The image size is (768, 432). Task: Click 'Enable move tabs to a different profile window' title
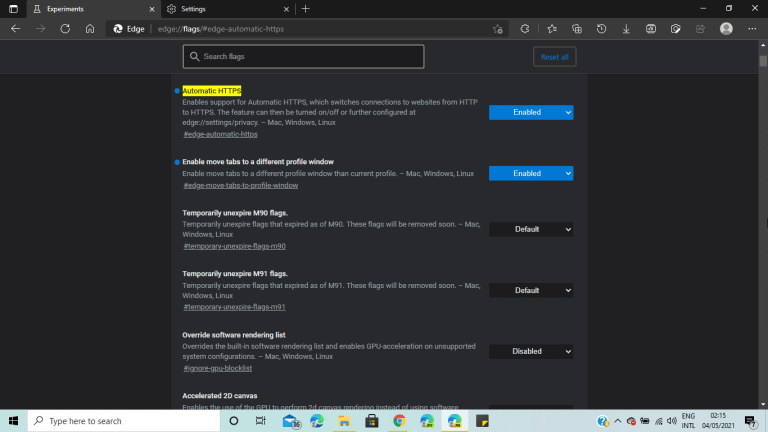(258, 162)
